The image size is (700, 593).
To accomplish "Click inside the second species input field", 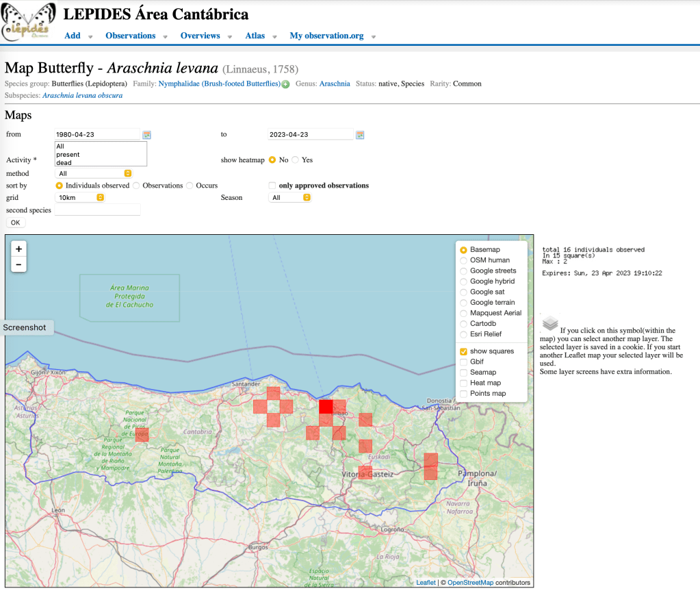I will (x=97, y=210).
